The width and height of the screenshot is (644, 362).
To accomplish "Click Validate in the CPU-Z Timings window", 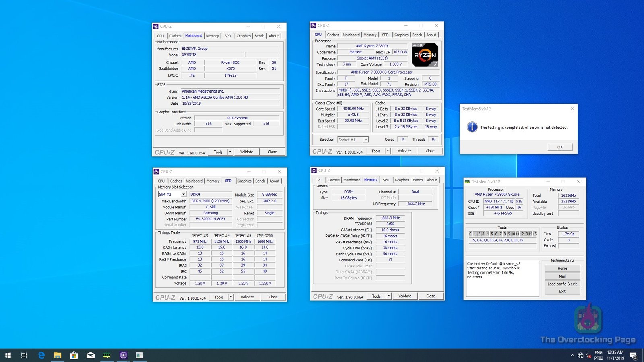I will point(405,296).
